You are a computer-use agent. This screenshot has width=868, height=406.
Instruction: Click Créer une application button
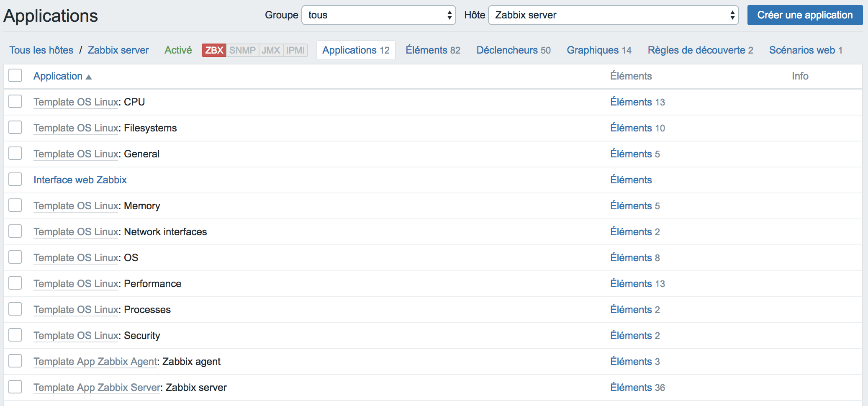pyautogui.click(x=805, y=15)
